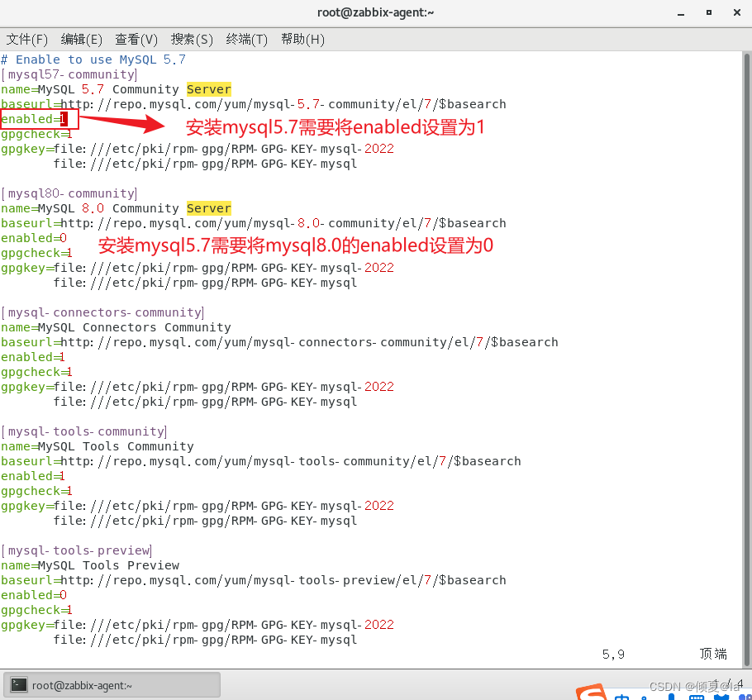Click the enabled=0 line under mysql80-community
The height and width of the screenshot is (700, 752).
[x=34, y=238]
